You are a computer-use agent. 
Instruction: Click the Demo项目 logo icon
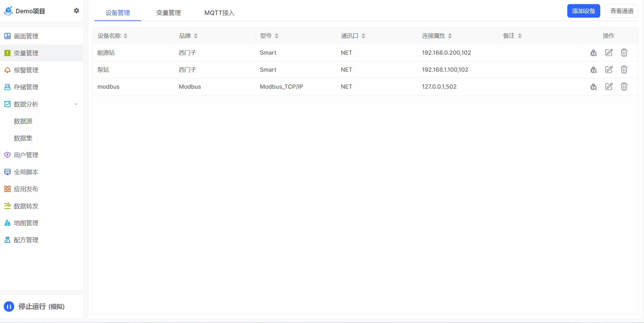pos(8,11)
